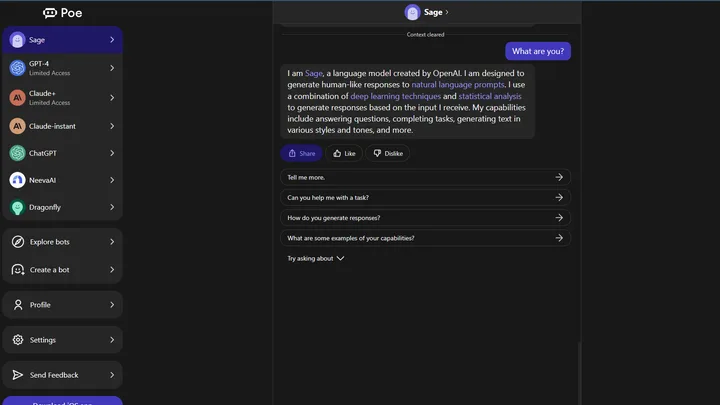Click arrow on 'Can you help me with a task?'

[x=559, y=197]
